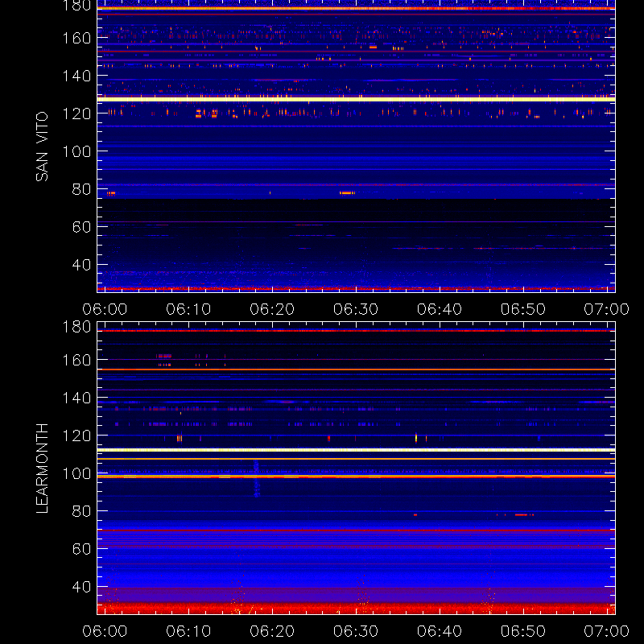
Task: Pick the 80 label on Learmonth axis
Action: click(81, 511)
